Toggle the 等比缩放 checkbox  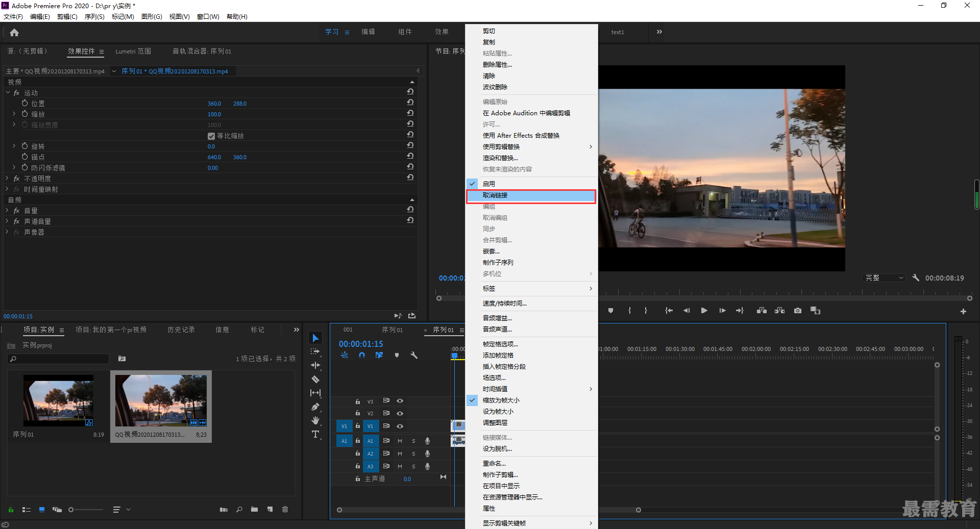(x=211, y=136)
